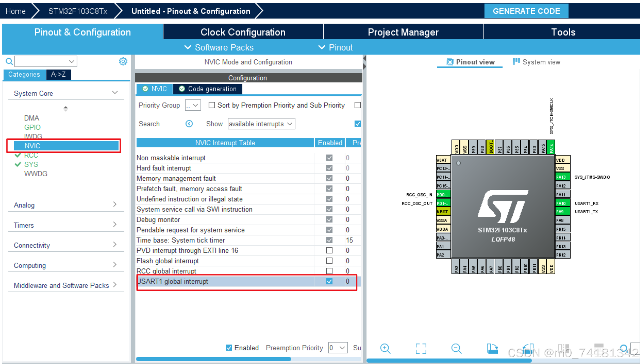This screenshot has width=640, height=364.
Task: Collapse the System Core category
Action: tap(115, 93)
